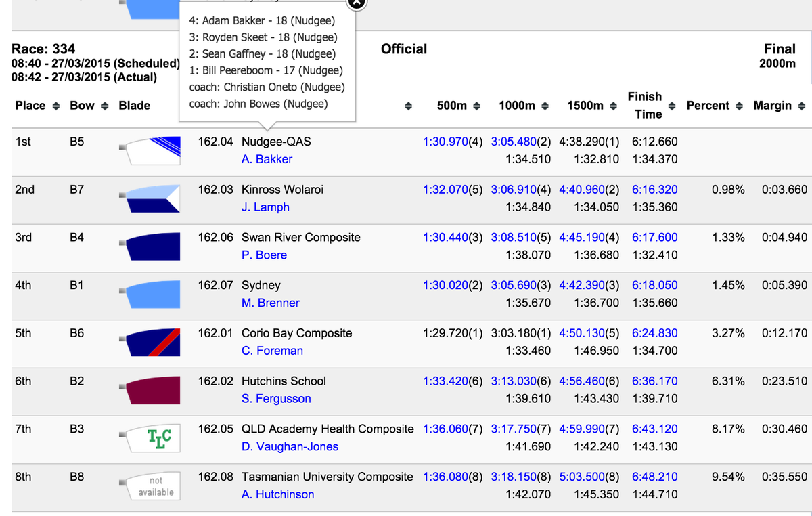Select crew name Nudgee-QAS
This screenshot has height=516, width=812.
[x=276, y=142]
